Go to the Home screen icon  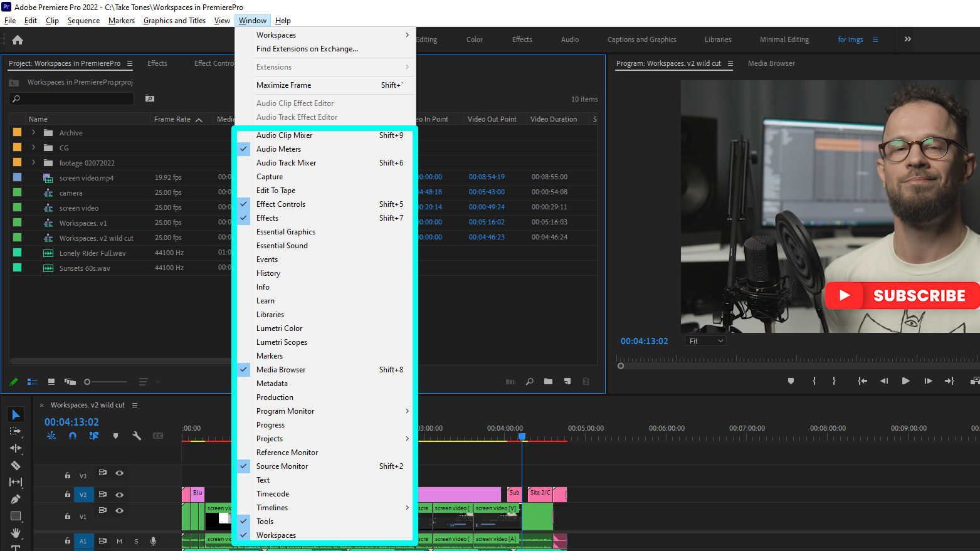[18, 40]
